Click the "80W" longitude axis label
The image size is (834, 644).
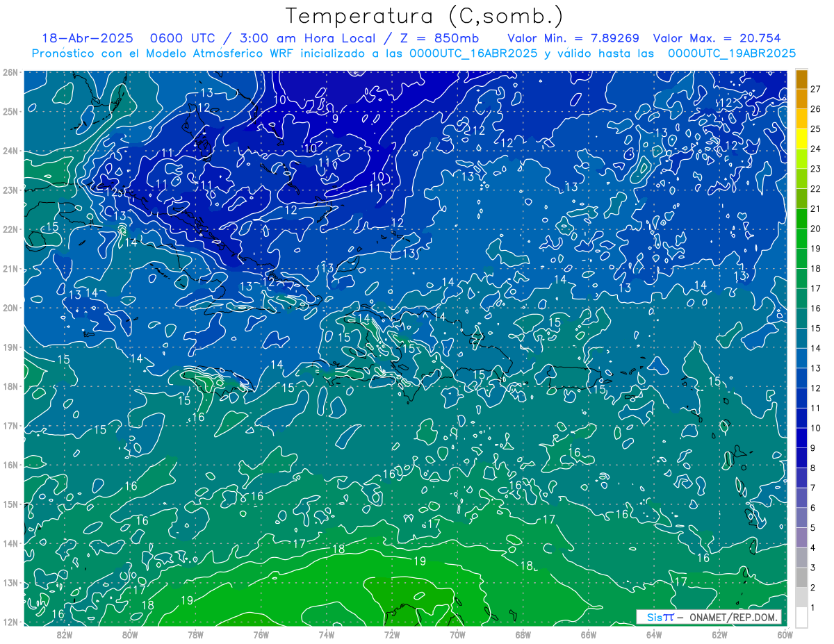point(130,634)
